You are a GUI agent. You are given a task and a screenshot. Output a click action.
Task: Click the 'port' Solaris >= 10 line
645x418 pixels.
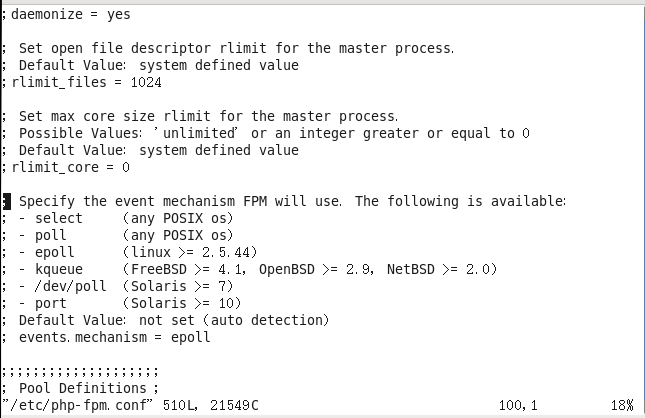point(122,303)
